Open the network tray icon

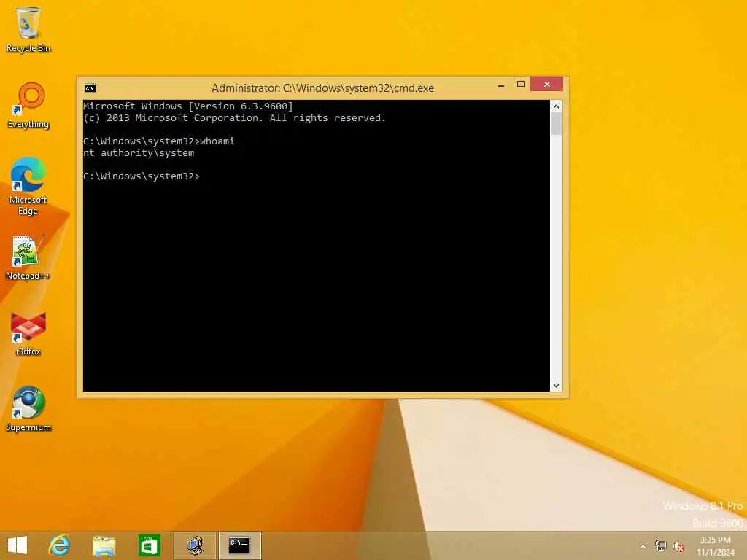pyautogui.click(x=660, y=545)
